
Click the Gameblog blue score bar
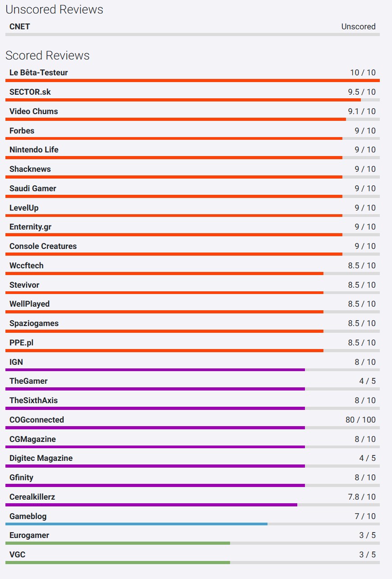[136, 524]
